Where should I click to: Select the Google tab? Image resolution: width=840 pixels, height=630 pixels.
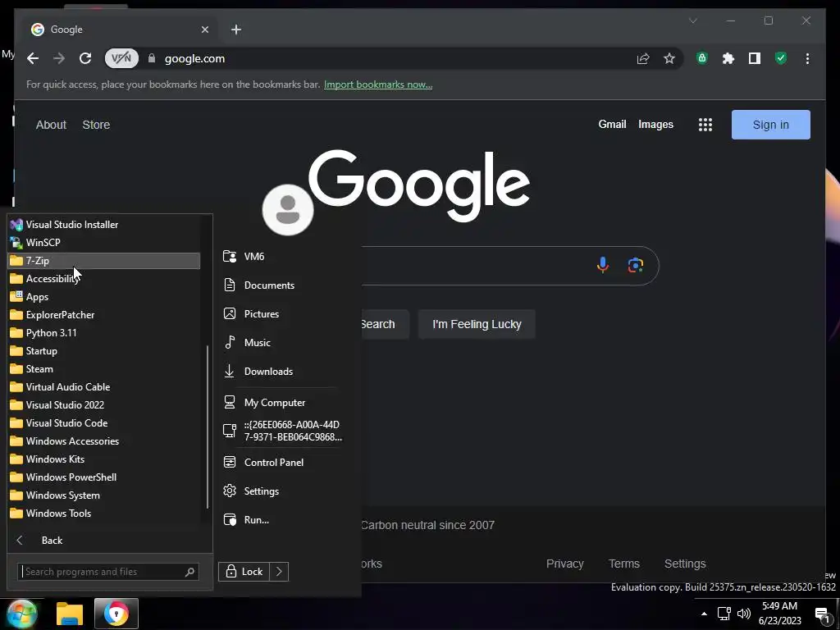coord(118,30)
